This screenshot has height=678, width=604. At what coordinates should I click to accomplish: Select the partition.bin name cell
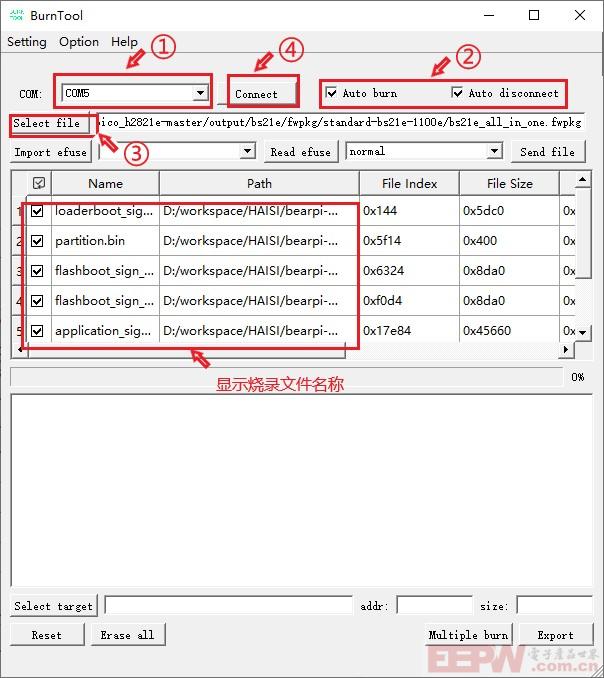pos(105,241)
